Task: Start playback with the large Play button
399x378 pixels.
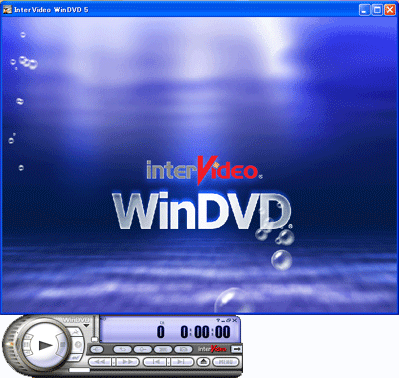Action: coord(44,345)
